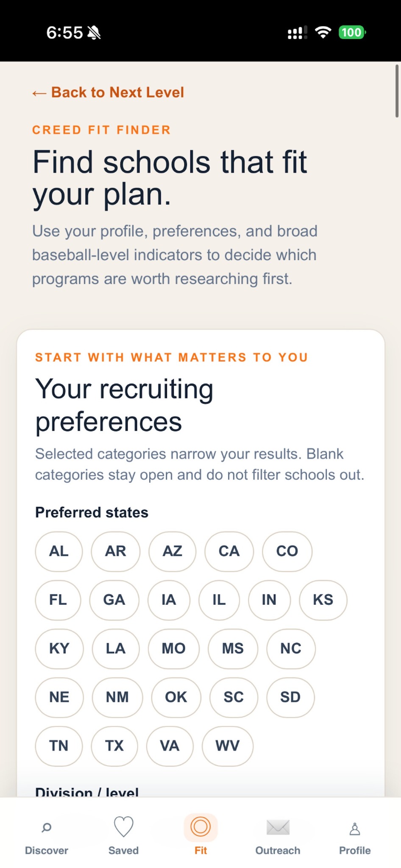Toggle the CA state chip

click(x=229, y=551)
